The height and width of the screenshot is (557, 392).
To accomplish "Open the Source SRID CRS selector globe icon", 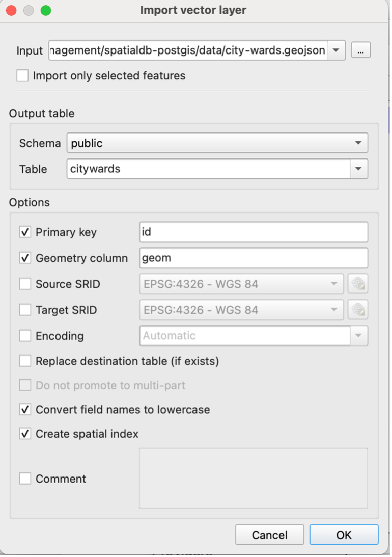I will pos(357,283).
